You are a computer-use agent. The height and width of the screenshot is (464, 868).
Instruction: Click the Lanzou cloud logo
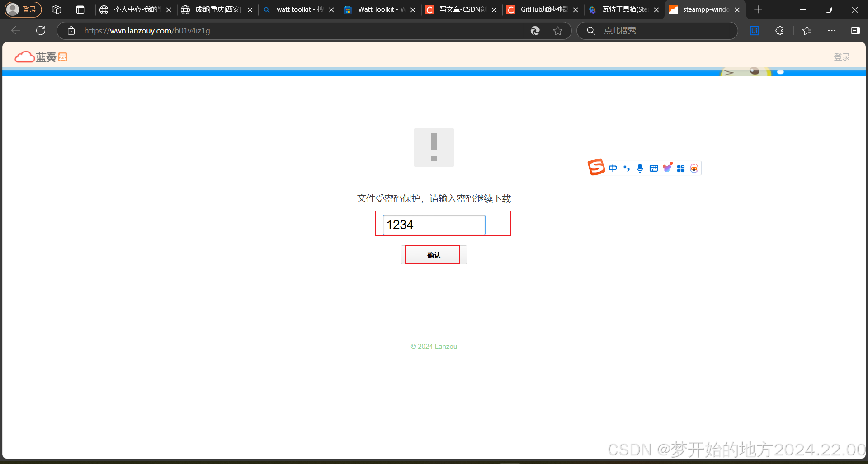coord(41,56)
